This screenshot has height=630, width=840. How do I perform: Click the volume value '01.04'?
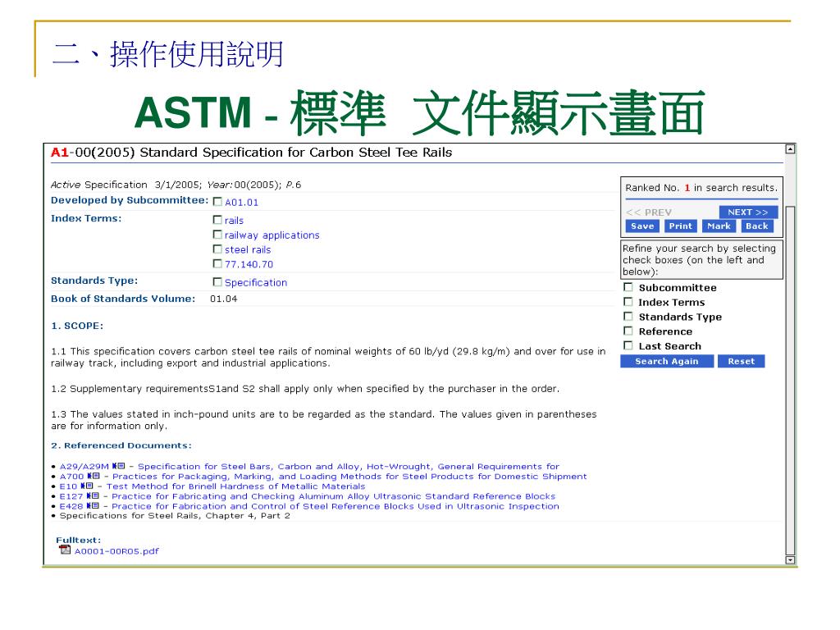click(223, 299)
